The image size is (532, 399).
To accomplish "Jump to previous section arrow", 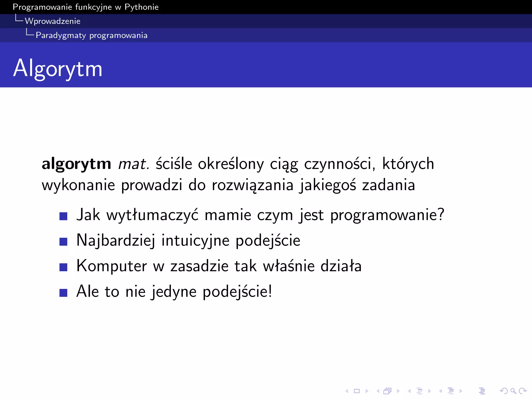I will [441, 391].
